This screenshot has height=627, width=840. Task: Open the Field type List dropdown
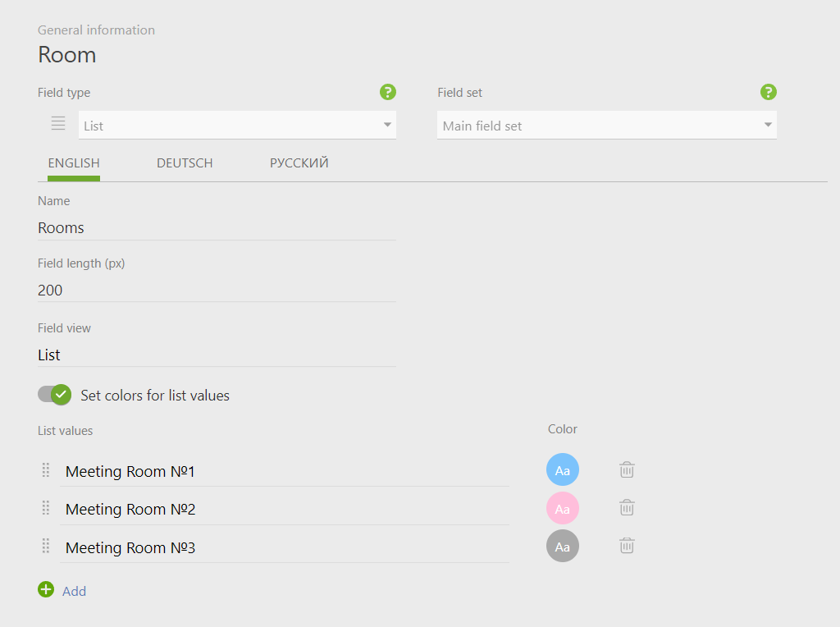tap(237, 125)
